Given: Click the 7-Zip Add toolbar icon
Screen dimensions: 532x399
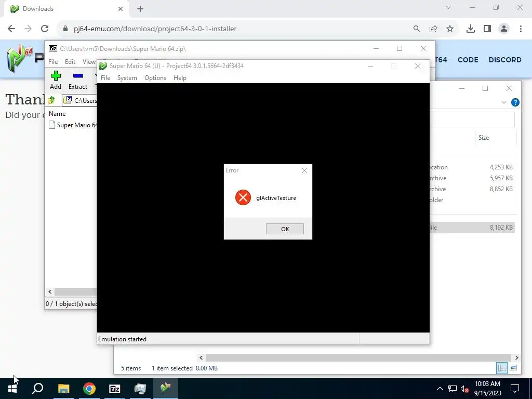Looking at the screenshot, I should pyautogui.click(x=56, y=80).
